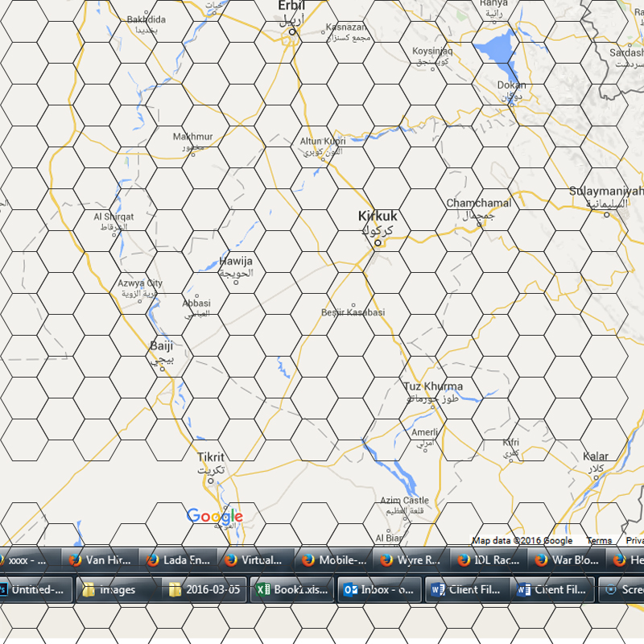
Task: Click the 'Ranya' place label
Action: [x=493, y=3]
